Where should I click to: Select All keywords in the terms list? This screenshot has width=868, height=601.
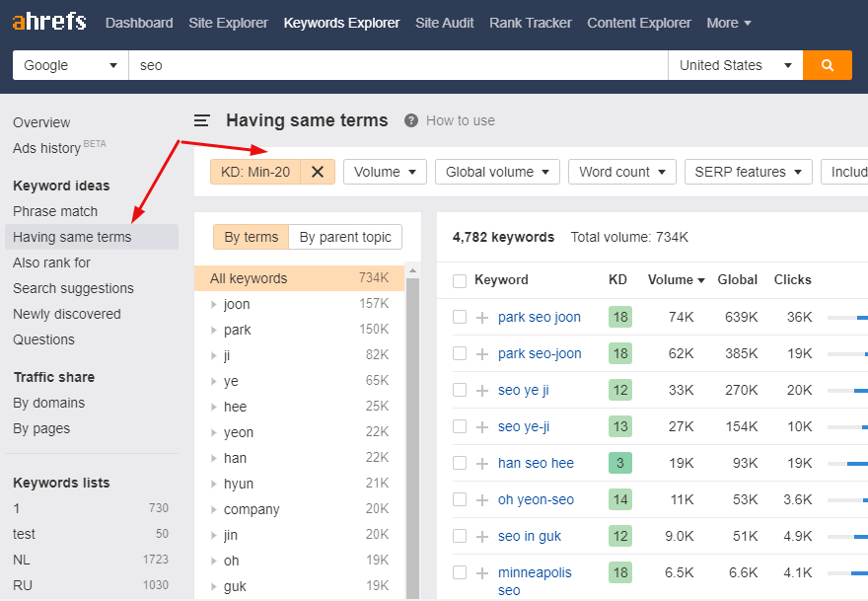click(x=300, y=278)
